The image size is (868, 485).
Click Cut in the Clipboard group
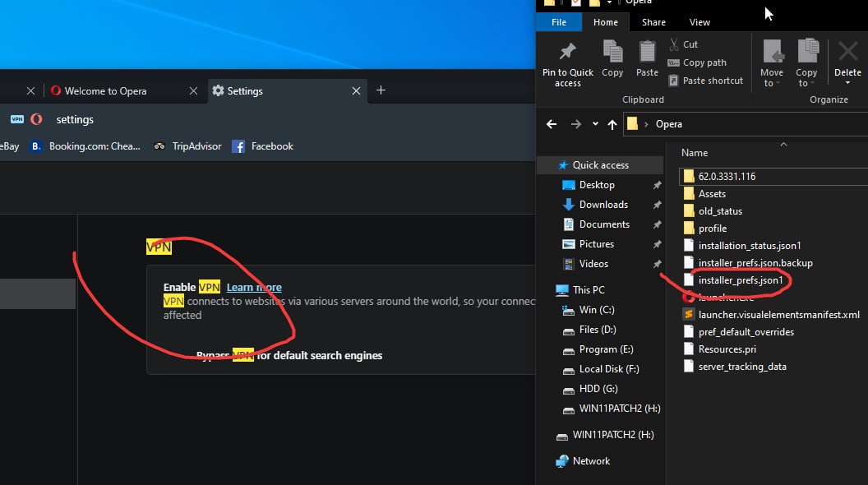(x=683, y=44)
